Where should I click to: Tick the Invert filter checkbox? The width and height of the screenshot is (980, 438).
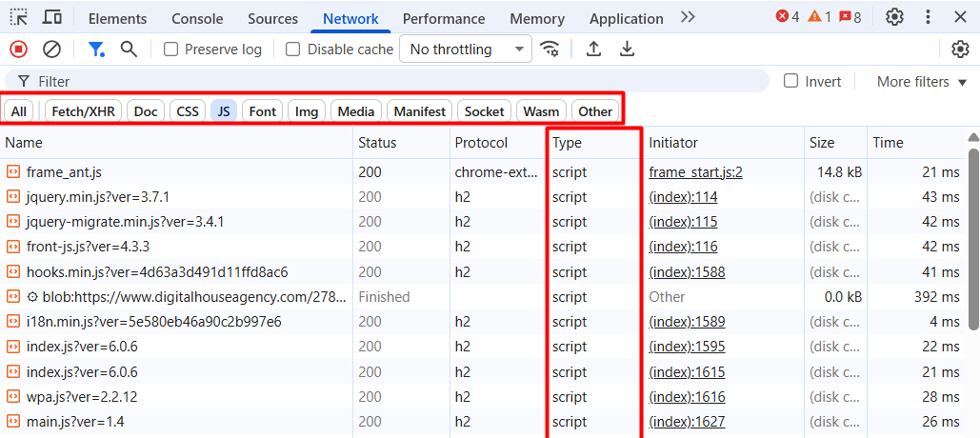point(790,81)
